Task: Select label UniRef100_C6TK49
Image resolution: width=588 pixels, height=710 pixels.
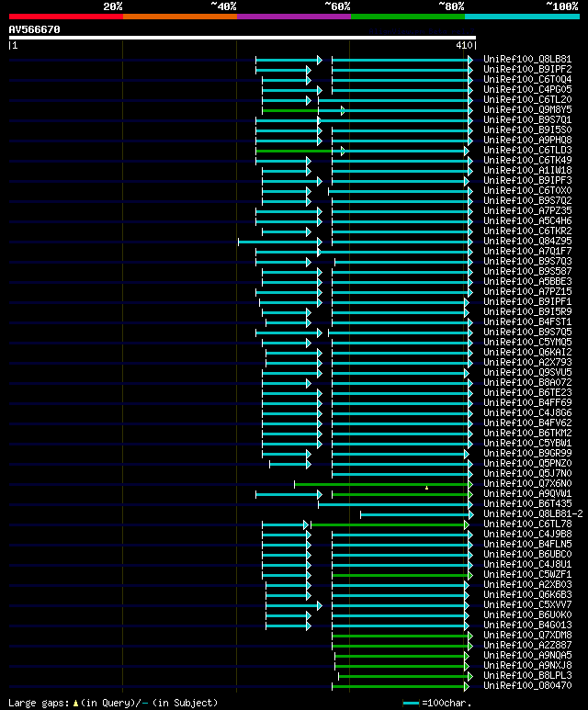Action: pos(527,161)
